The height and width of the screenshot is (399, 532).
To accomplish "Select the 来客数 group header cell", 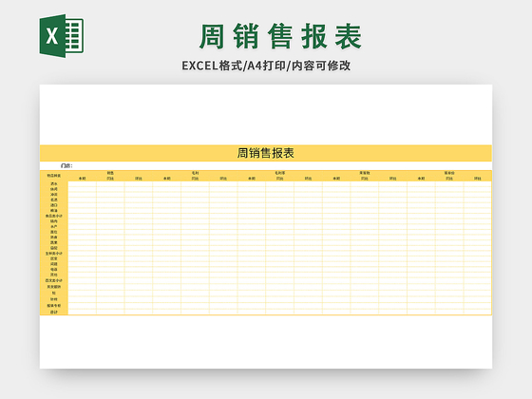I will click(x=365, y=173).
